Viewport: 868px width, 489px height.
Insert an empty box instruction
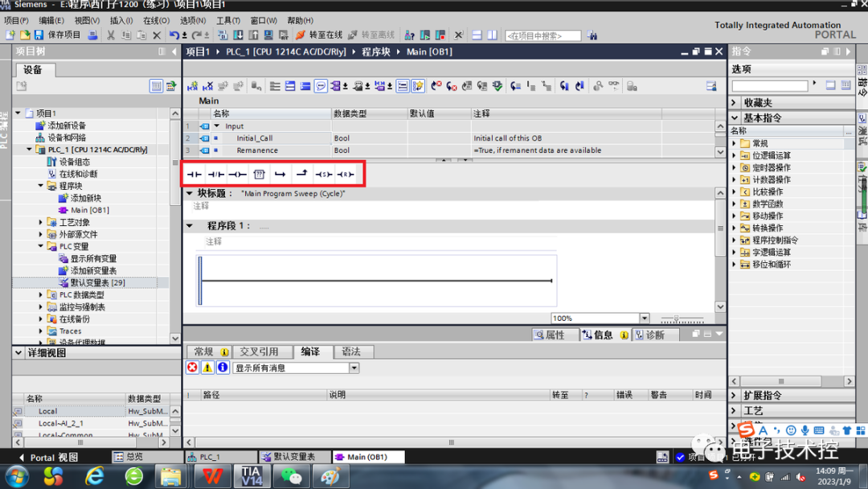pyautogui.click(x=259, y=175)
